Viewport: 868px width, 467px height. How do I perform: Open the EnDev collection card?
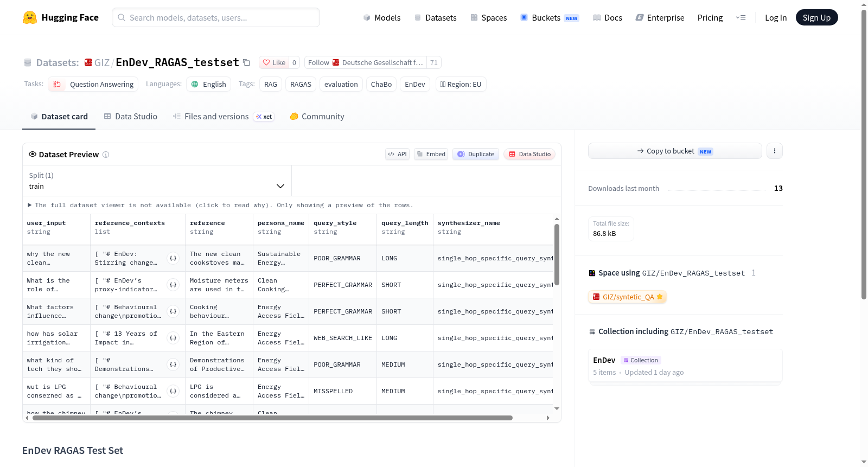point(685,366)
